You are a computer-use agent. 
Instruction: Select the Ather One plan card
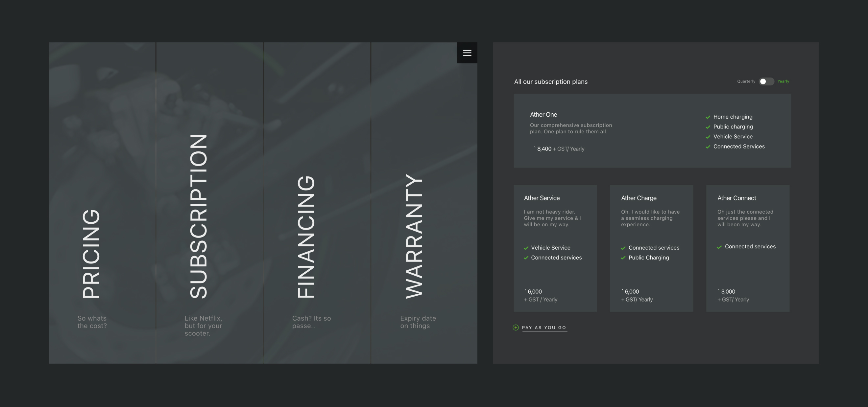click(x=652, y=131)
